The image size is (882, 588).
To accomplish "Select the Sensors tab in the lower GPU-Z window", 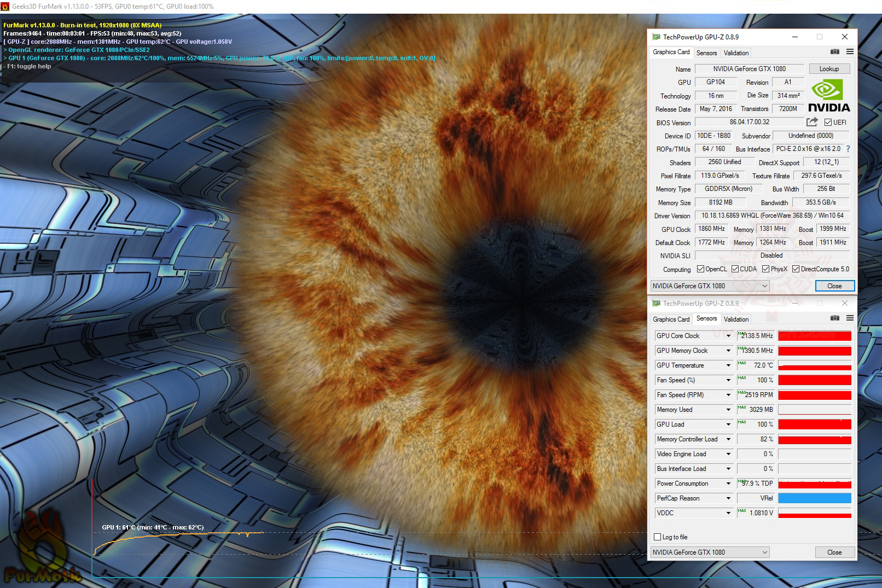I will [706, 318].
